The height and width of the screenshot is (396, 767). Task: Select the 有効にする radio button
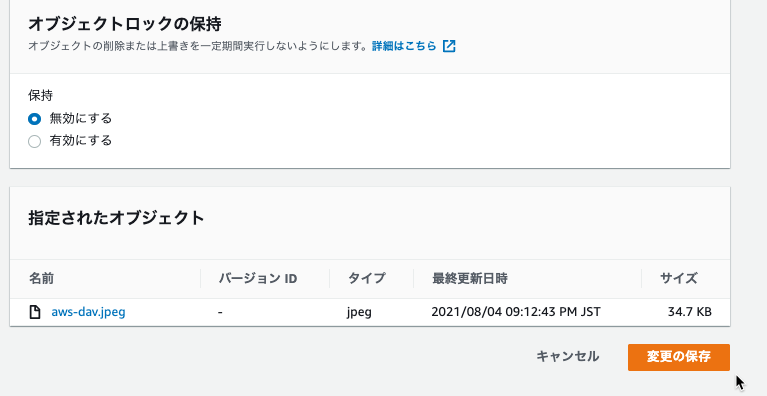point(34,142)
